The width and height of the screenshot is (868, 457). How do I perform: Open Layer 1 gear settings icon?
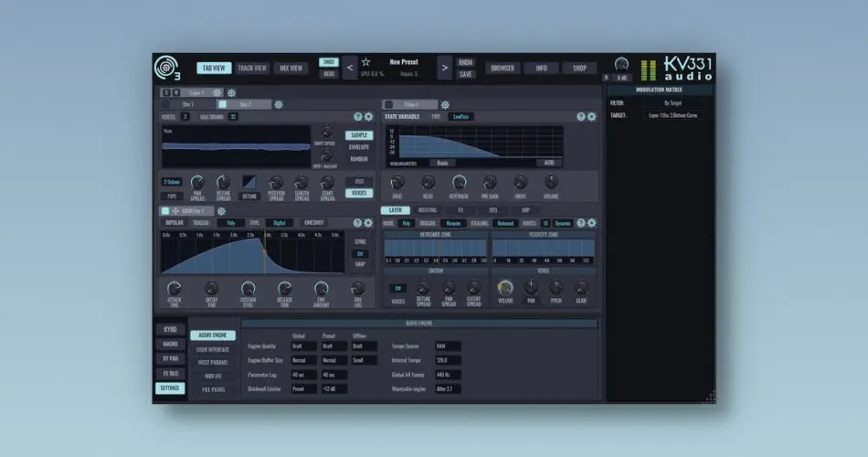(231, 92)
